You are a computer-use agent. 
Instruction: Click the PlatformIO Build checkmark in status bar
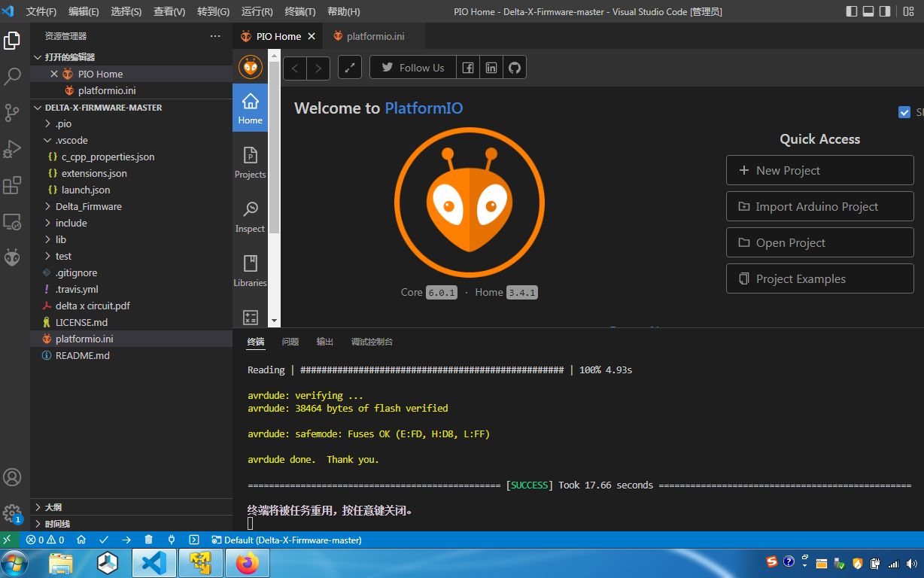tap(104, 540)
